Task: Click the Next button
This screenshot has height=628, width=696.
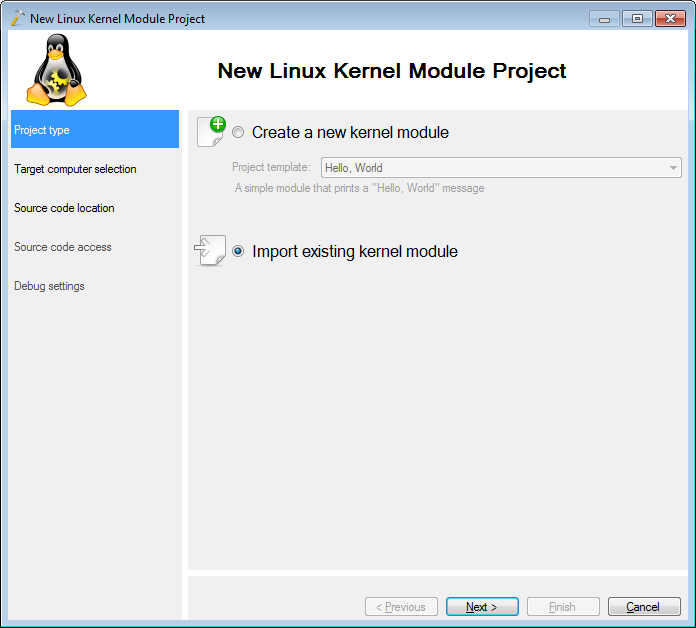Action: click(482, 606)
